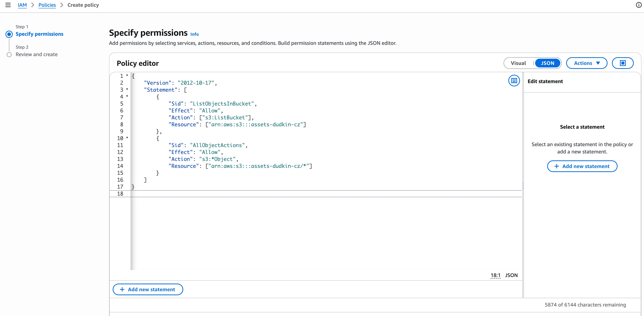The image size is (644, 316).
Task: Place cursor on empty editor line 18
Action: (x=326, y=194)
